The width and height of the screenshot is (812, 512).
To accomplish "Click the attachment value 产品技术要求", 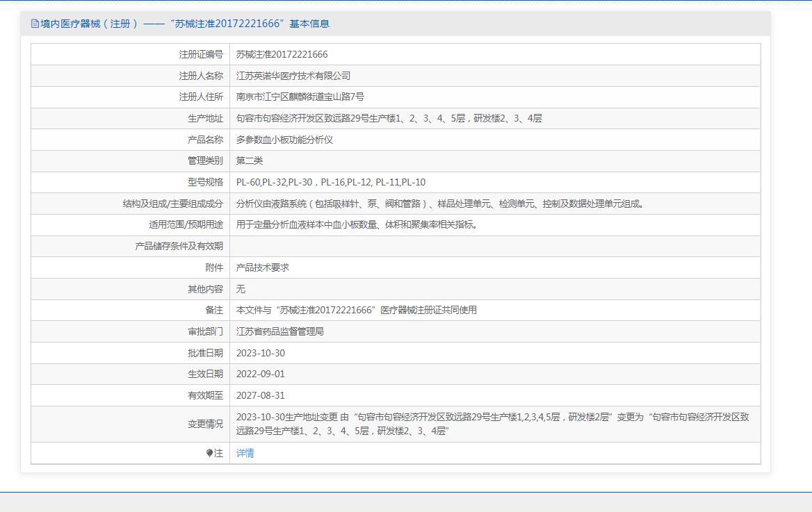I will click(x=262, y=267).
